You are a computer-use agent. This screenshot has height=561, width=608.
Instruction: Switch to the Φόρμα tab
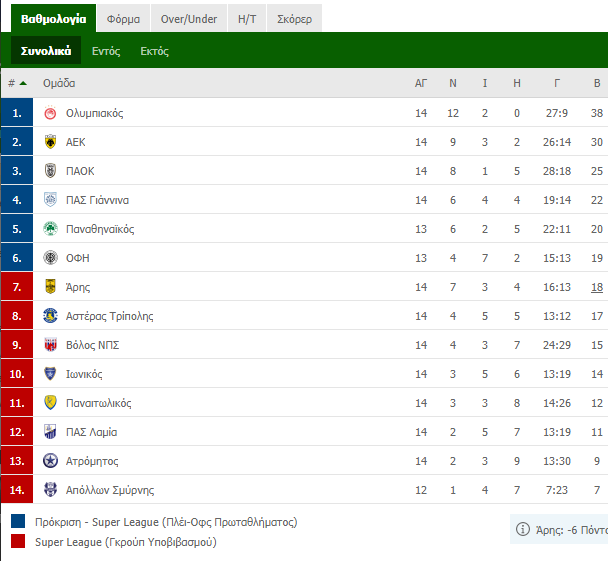[123, 18]
